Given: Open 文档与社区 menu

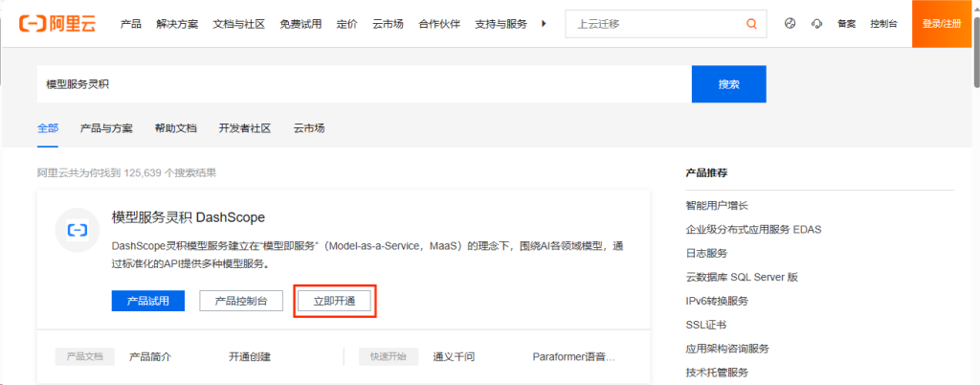Looking at the screenshot, I should (238, 24).
